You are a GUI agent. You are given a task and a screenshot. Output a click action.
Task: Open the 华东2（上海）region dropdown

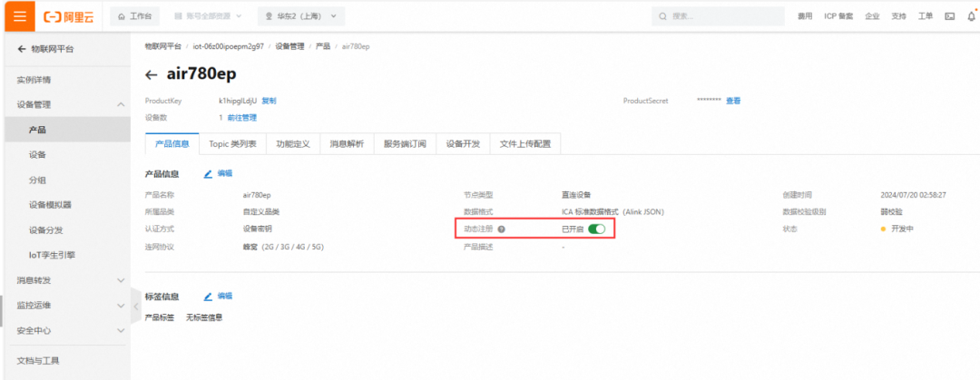click(x=301, y=16)
